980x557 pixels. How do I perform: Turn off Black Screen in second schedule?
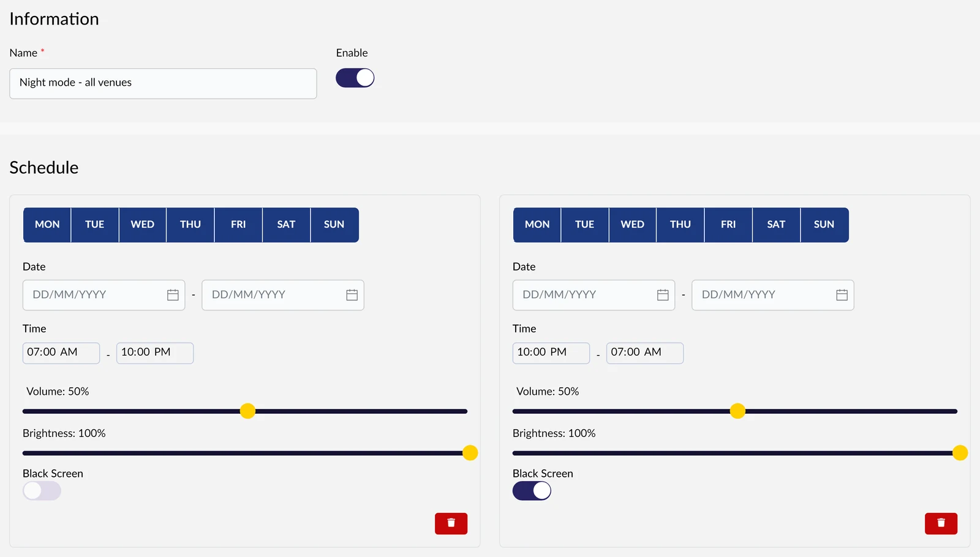click(532, 491)
